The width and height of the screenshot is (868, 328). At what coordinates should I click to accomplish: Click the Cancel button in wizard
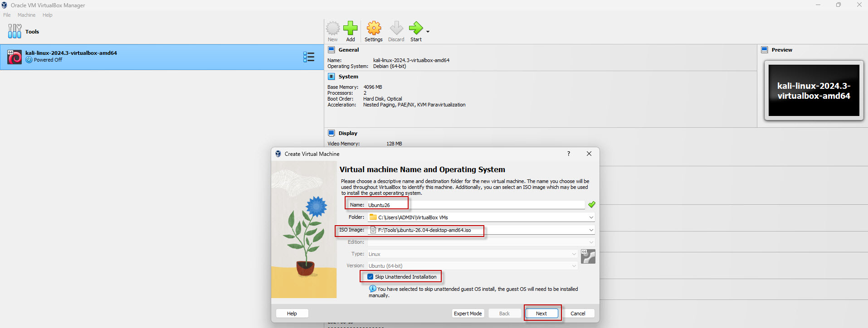pos(578,314)
